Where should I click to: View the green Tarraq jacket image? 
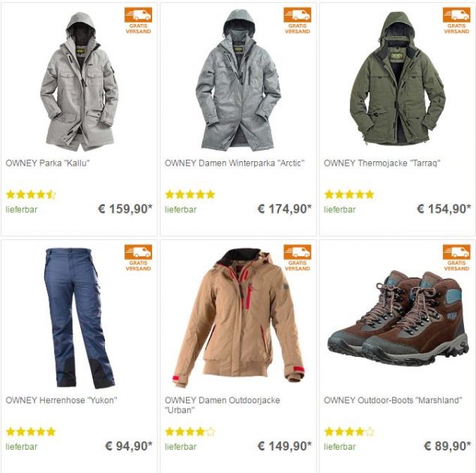pyautogui.click(x=398, y=79)
